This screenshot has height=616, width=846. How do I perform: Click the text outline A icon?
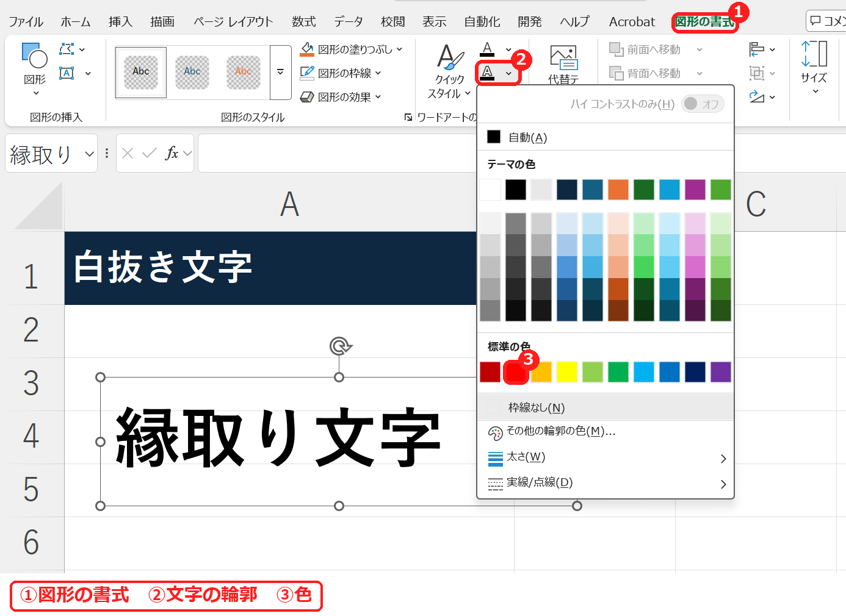(487, 73)
